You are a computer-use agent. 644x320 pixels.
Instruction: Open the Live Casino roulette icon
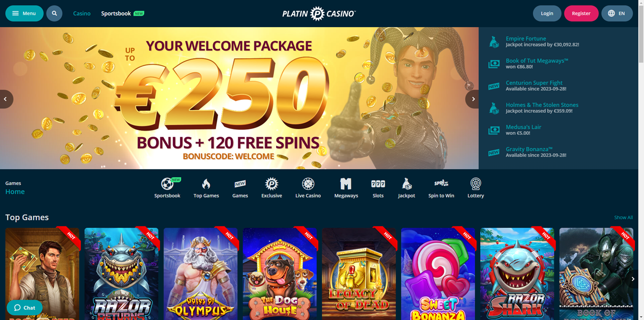308,184
